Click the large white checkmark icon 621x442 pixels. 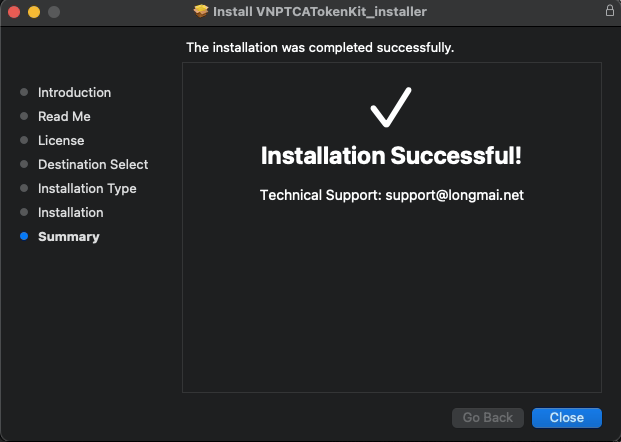click(391, 108)
